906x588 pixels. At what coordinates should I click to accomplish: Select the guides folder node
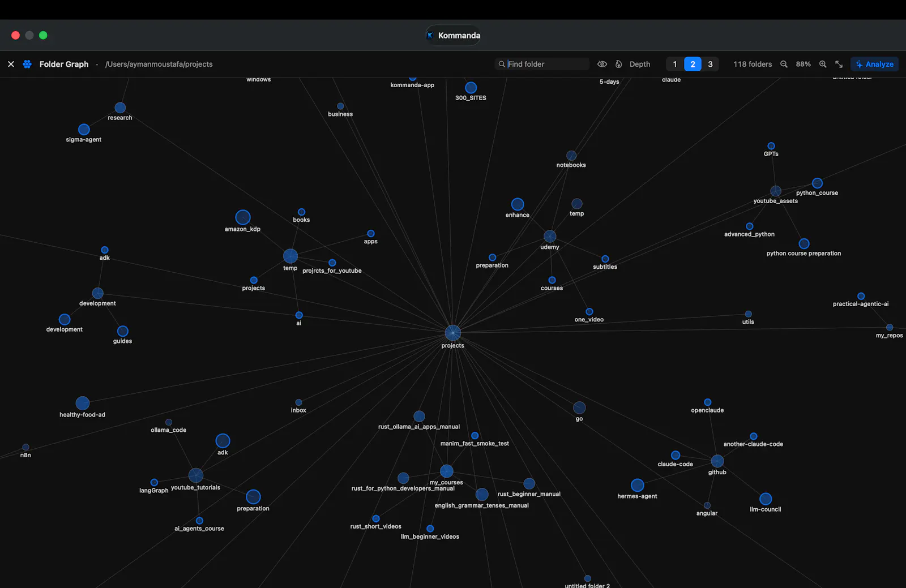(123, 331)
